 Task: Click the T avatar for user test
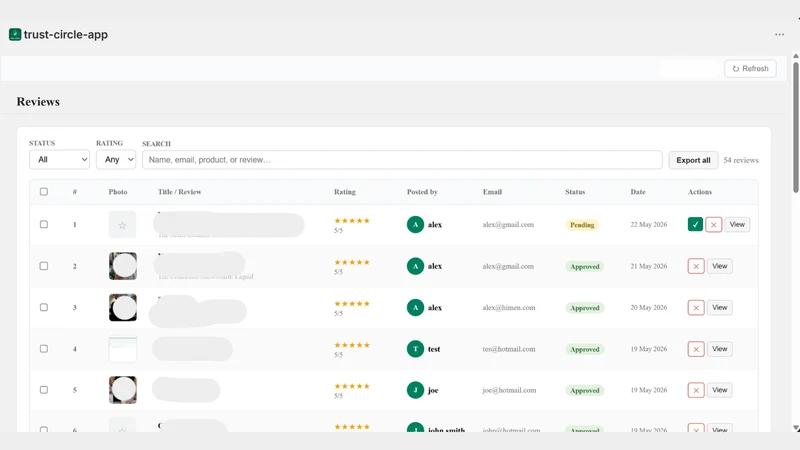tap(415, 348)
